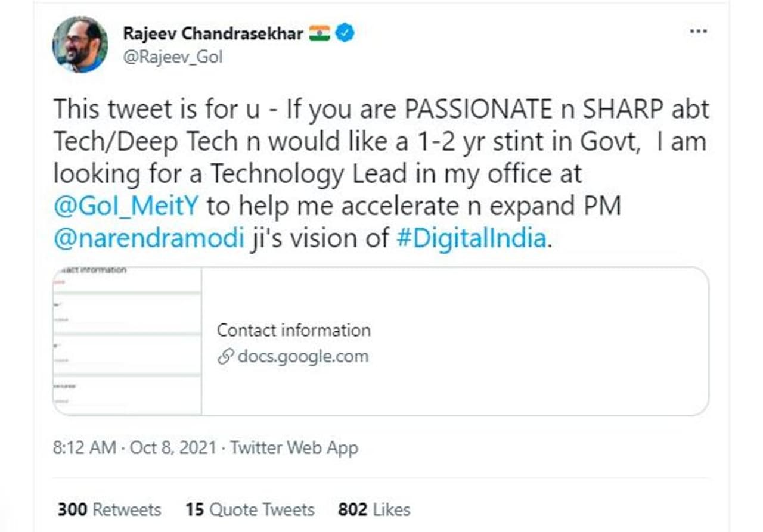This screenshot has width=763, height=532.
Task: Click the blue verified badge
Action: click(x=345, y=33)
